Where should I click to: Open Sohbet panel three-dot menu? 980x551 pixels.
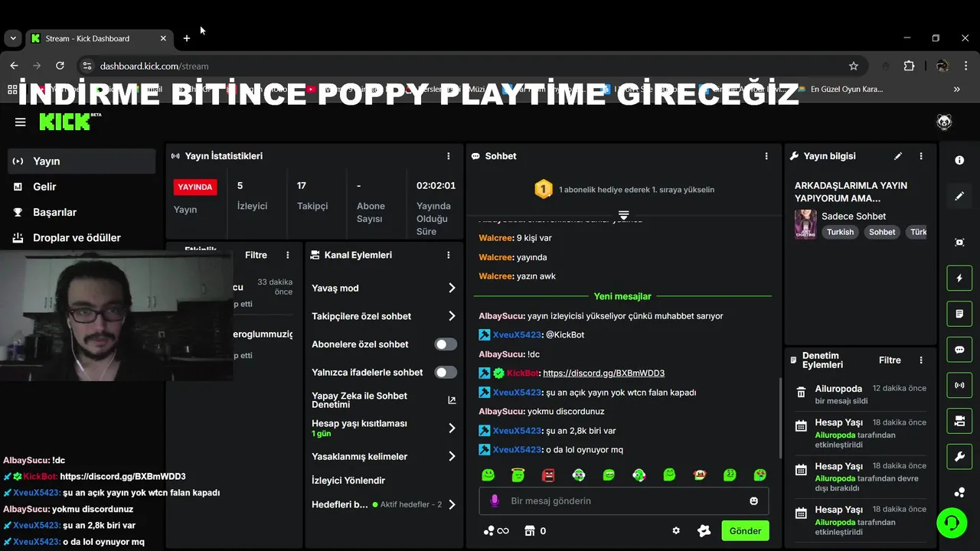(x=766, y=156)
